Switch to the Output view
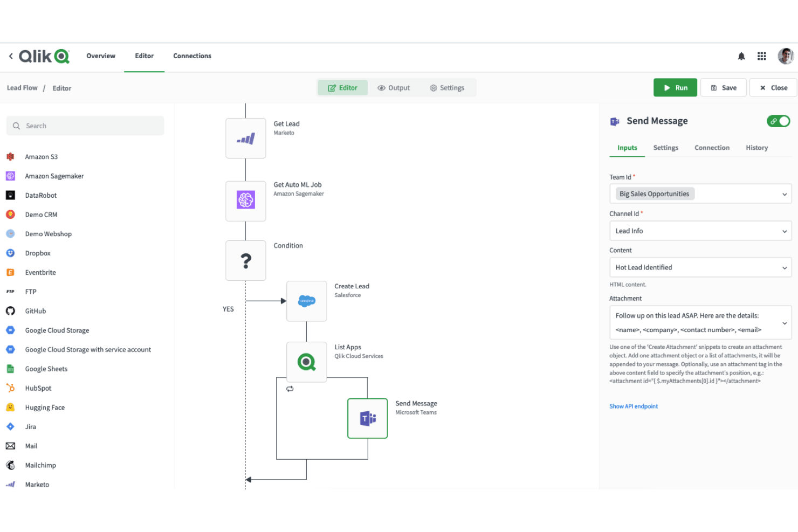This screenshot has height=532, width=798. [394, 88]
